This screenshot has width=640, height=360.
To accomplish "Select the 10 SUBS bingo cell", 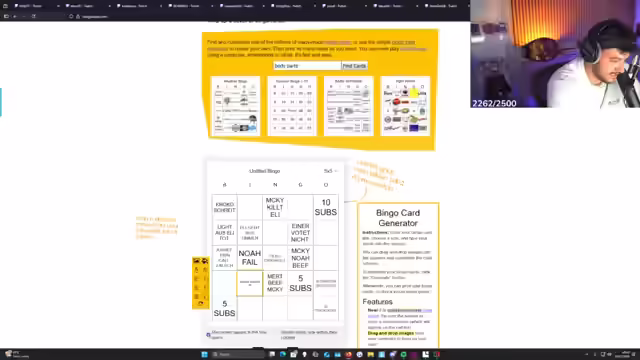I will coord(326,207).
